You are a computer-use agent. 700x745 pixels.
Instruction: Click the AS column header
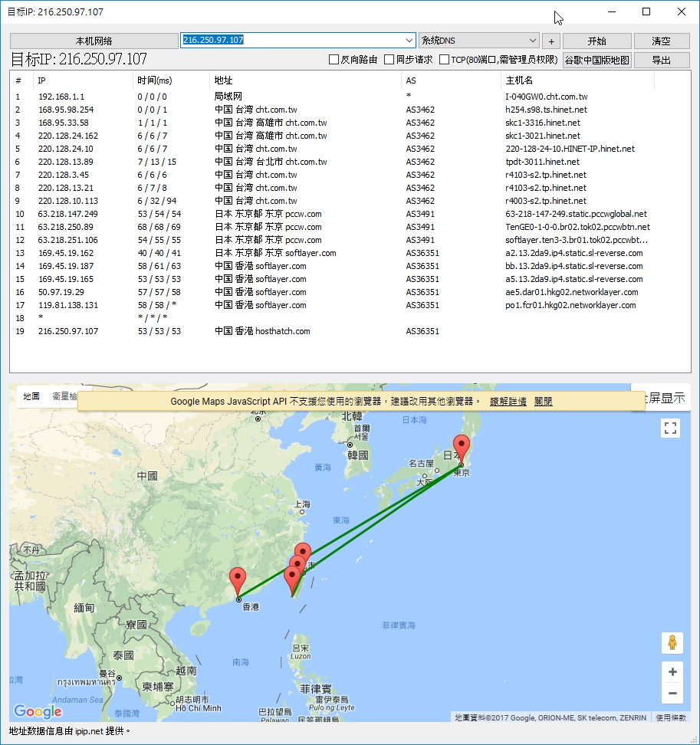[451, 80]
